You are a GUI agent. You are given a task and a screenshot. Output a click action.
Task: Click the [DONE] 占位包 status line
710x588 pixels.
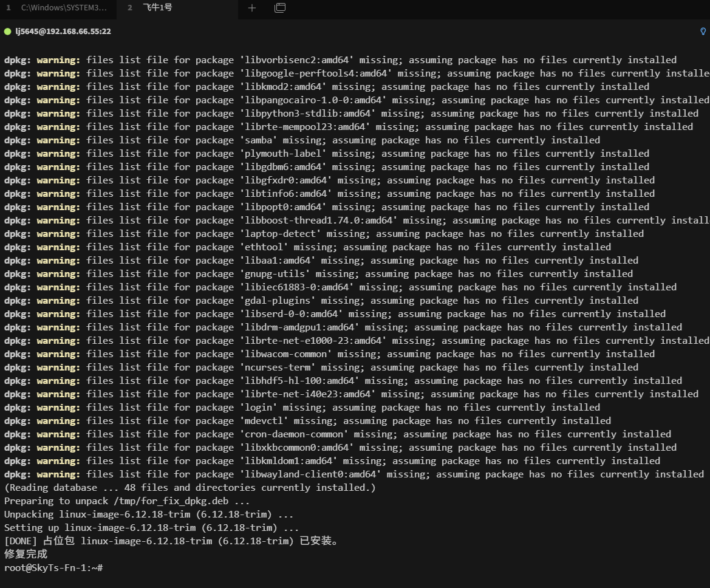pyautogui.click(x=171, y=541)
